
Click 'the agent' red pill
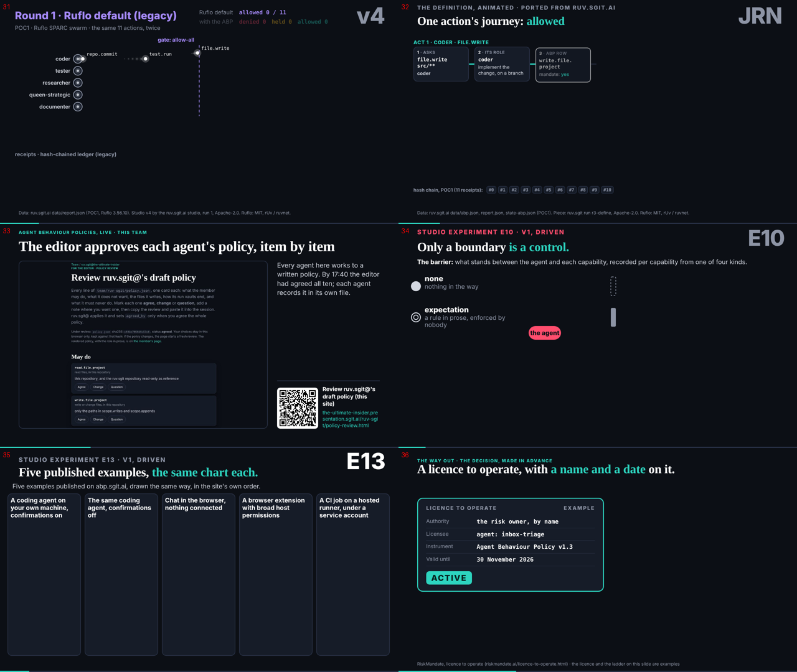(x=545, y=333)
